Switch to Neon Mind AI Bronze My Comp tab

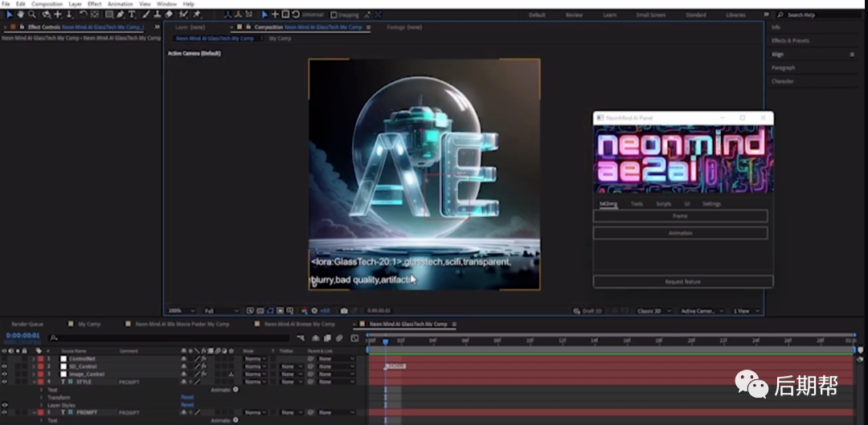click(x=300, y=324)
